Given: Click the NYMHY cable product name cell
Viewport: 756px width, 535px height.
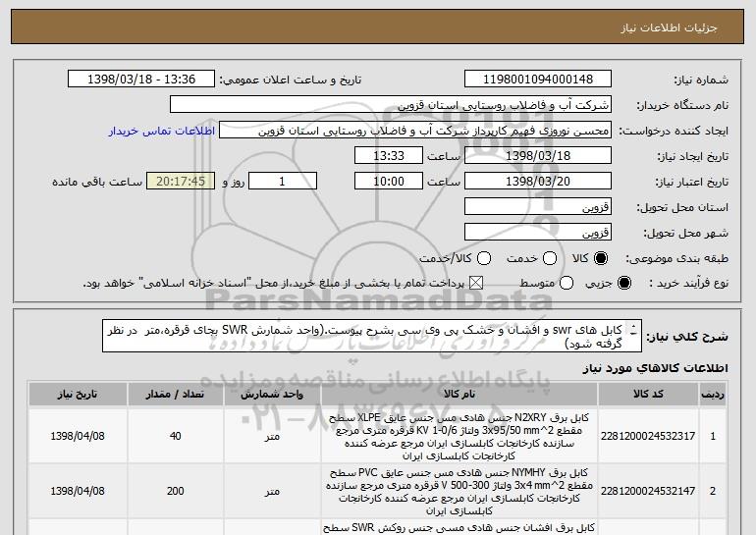Looking at the screenshot, I should [x=459, y=491].
